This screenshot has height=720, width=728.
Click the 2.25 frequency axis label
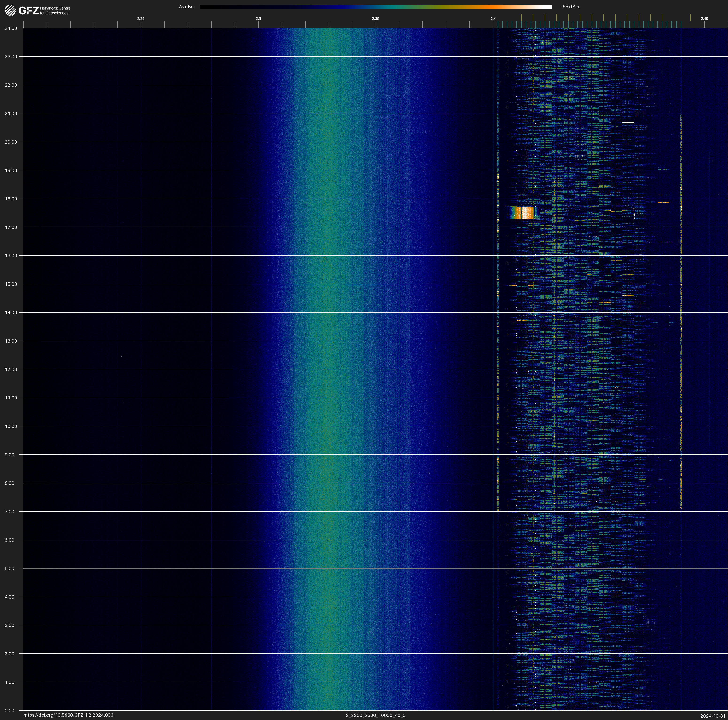(x=140, y=19)
